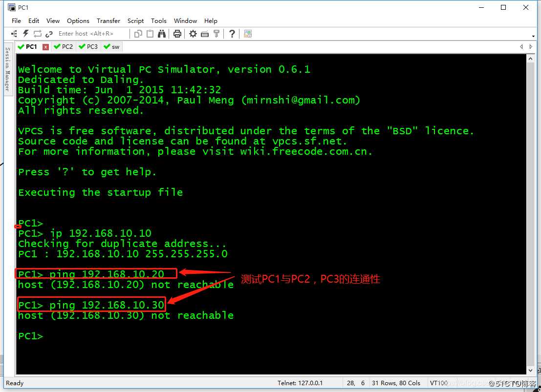Click the Disconnect chain-link icon

(49, 34)
